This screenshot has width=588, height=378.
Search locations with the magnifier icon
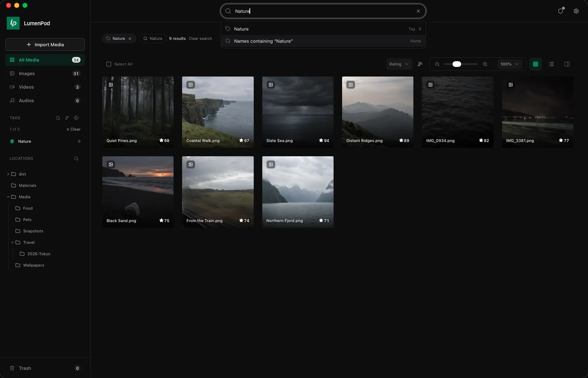pos(76,158)
